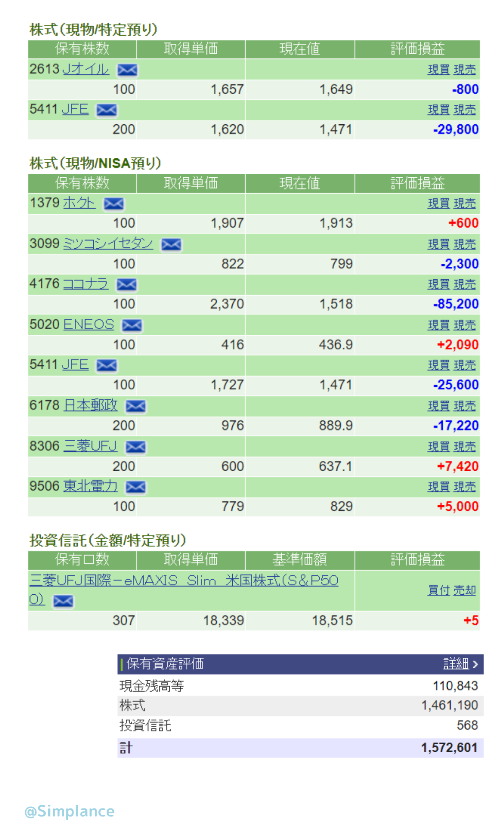Click the envelope icon for eMAXIS Slim fund
The height and width of the screenshot is (840, 504).
(63, 601)
